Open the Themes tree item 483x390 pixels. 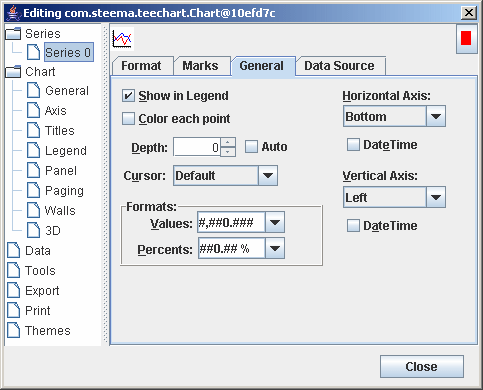click(x=48, y=331)
